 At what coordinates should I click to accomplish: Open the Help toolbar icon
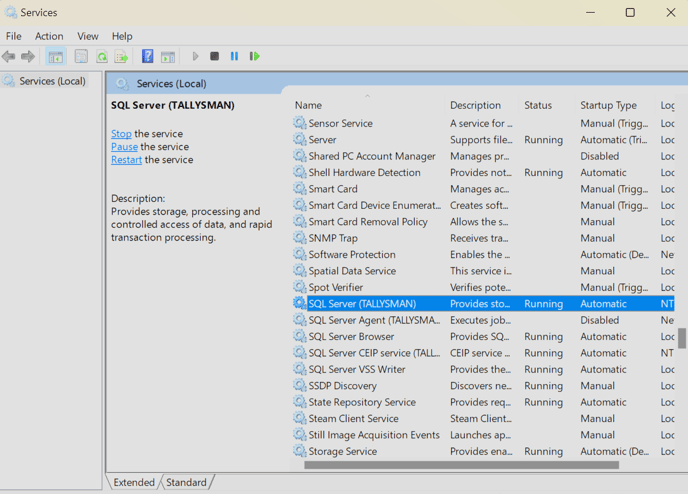click(x=147, y=56)
